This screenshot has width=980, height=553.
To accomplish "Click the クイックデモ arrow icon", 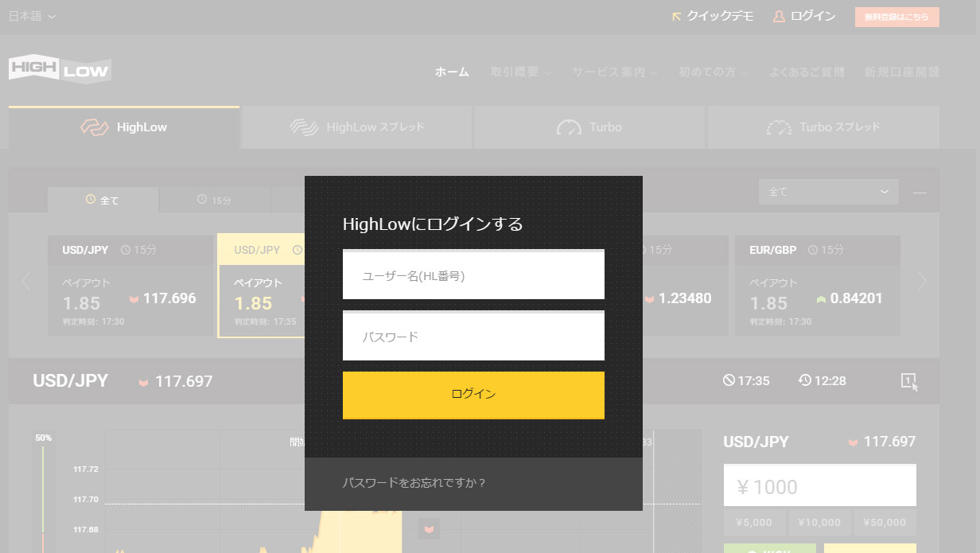I will pos(677,16).
